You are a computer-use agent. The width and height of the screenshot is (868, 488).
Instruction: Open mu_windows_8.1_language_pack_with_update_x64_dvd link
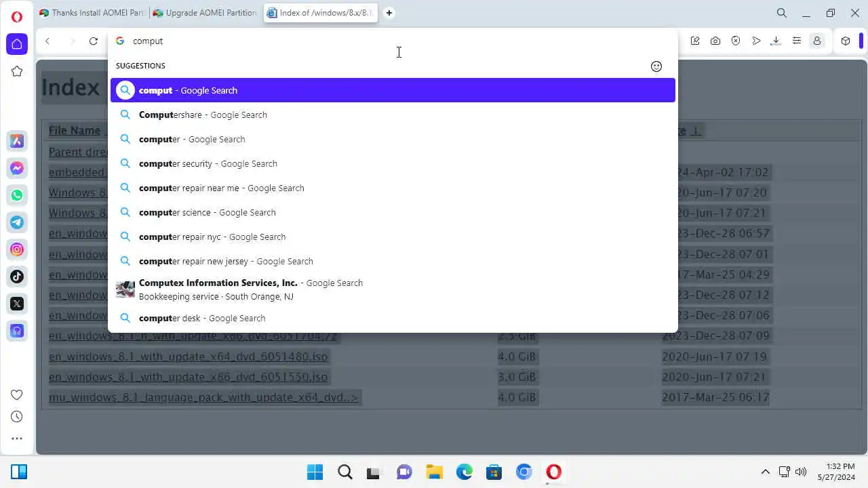[203, 397]
